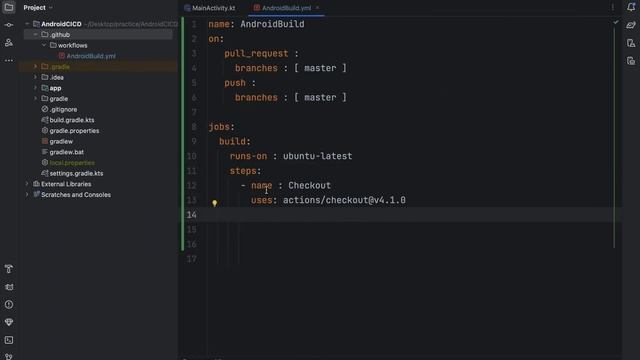Click 'actions/checkout@v4.1.0' text in editor

pyautogui.click(x=344, y=200)
